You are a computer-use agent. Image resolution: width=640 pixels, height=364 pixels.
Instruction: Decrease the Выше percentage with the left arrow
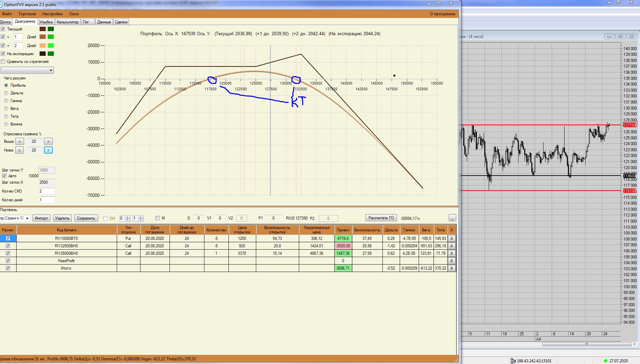click(x=20, y=141)
